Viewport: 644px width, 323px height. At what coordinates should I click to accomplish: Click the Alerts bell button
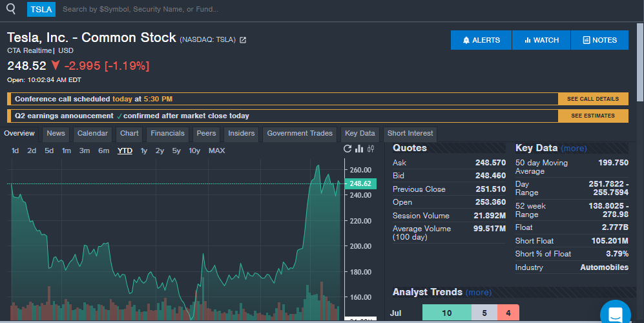click(x=481, y=40)
